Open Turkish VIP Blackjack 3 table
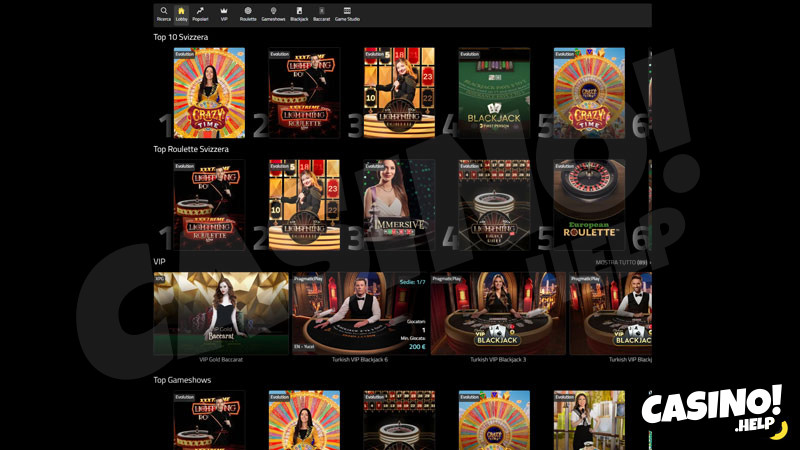The width and height of the screenshot is (800, 450). pyautogui.click(x=497, y=313)
